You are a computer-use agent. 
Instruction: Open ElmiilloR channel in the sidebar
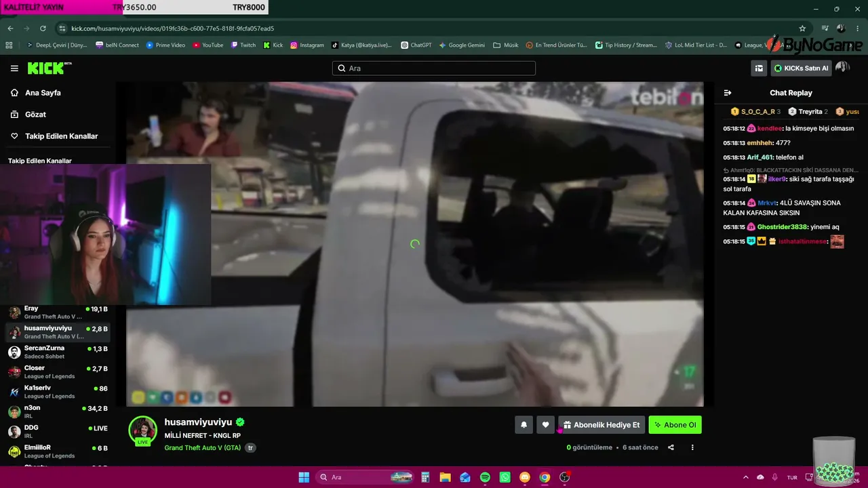coord(58,451)
